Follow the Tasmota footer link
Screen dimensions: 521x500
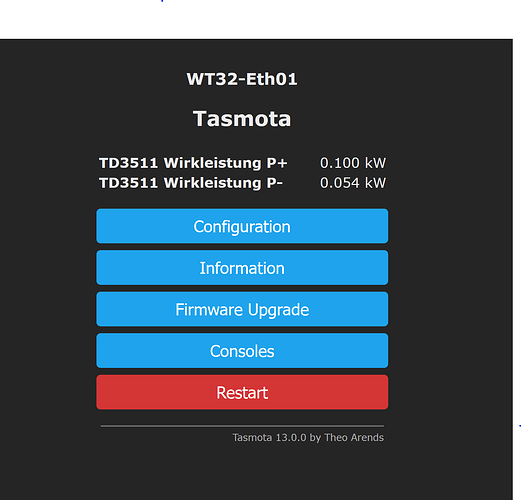[252, 437]
